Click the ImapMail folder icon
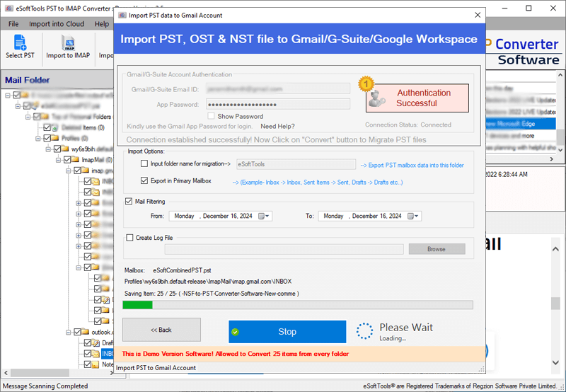Viewport: 566px width, 392px height. click(x=75, y=159)
